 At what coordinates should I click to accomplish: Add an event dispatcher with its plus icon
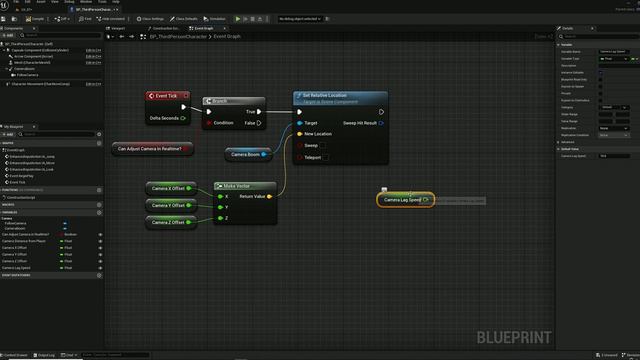(x=99, y=276)
